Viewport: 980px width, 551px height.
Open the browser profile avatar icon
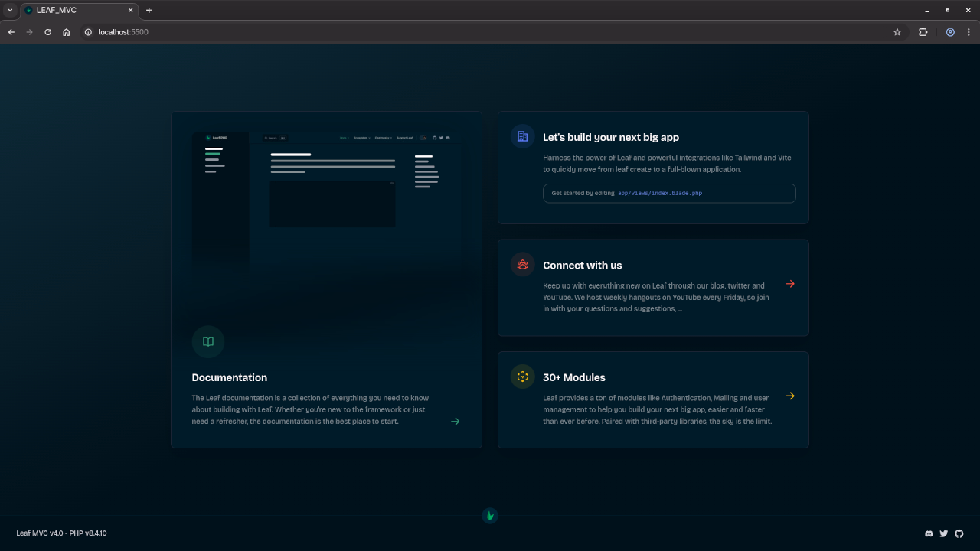(x=950, y=32)
